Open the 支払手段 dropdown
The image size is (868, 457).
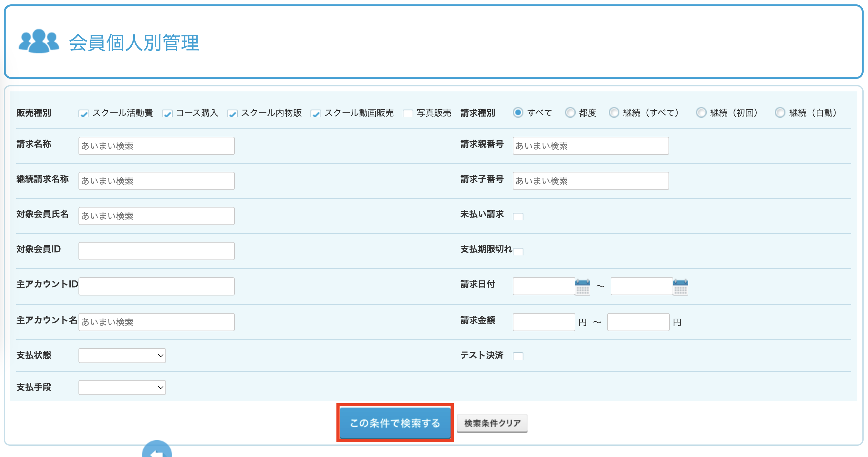[x=122, y=388]
